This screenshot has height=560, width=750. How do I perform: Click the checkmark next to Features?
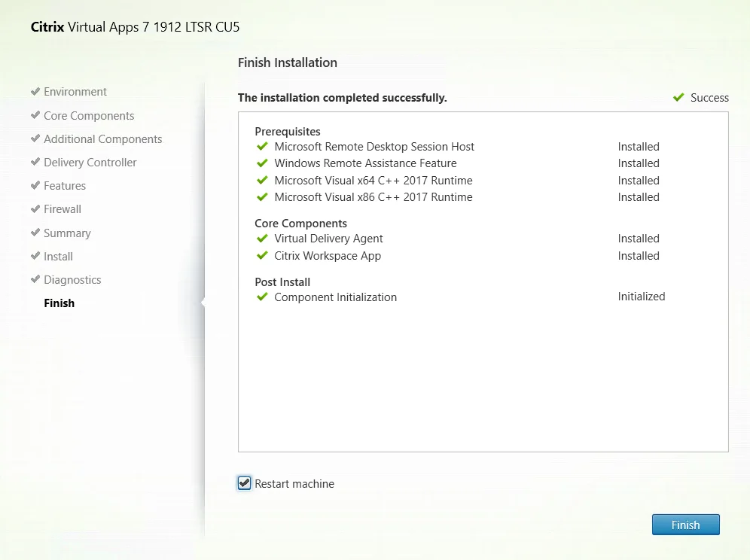(35, 185)
